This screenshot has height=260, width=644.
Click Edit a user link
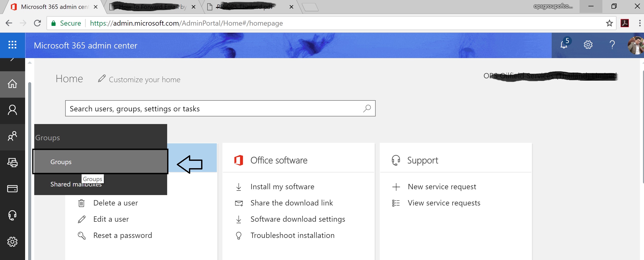(111, 219)
